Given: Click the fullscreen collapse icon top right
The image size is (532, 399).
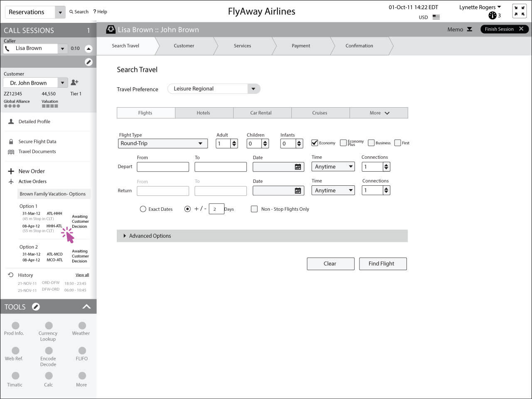Looking at the screenshot, I should tap(520, 11).
